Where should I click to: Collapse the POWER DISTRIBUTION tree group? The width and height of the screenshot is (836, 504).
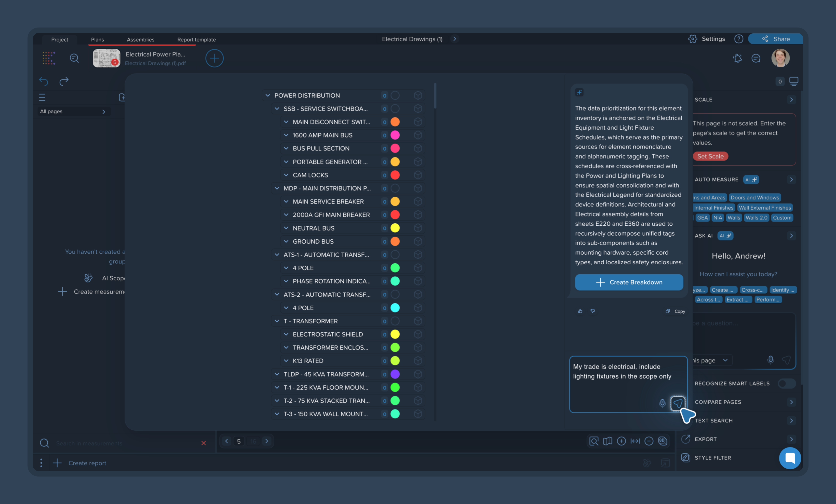[268, 95]
